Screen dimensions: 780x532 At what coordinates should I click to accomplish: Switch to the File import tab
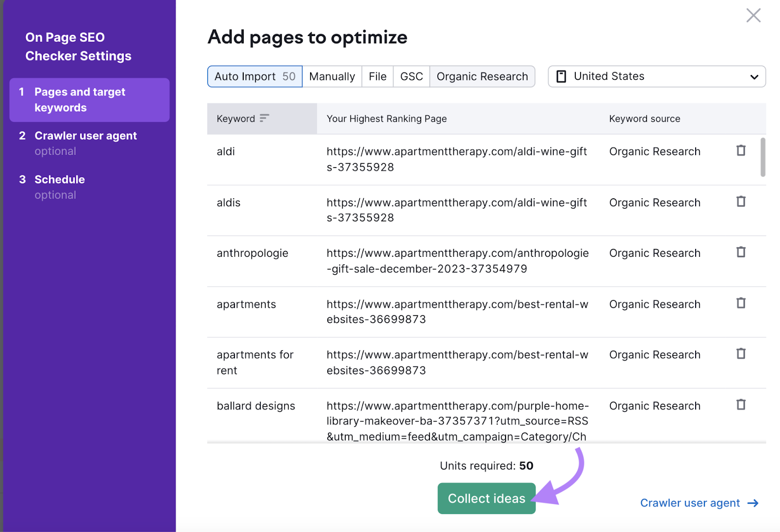[377, 76]
